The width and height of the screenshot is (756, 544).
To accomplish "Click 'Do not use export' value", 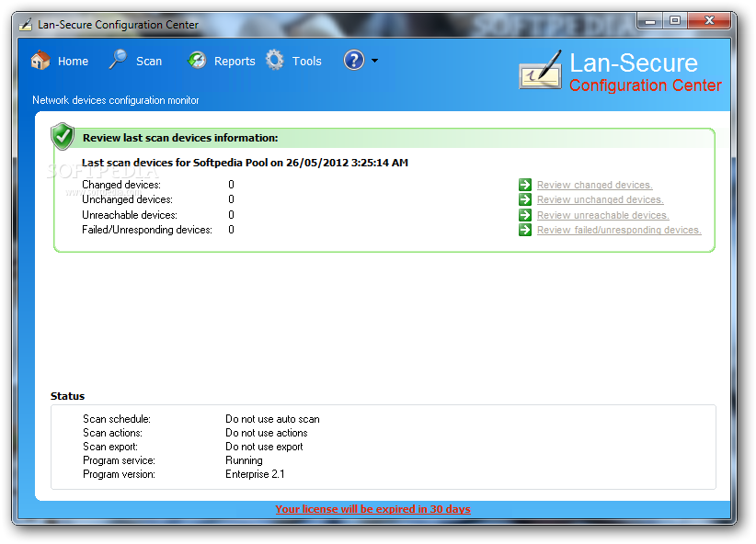I will click(264, 447).
